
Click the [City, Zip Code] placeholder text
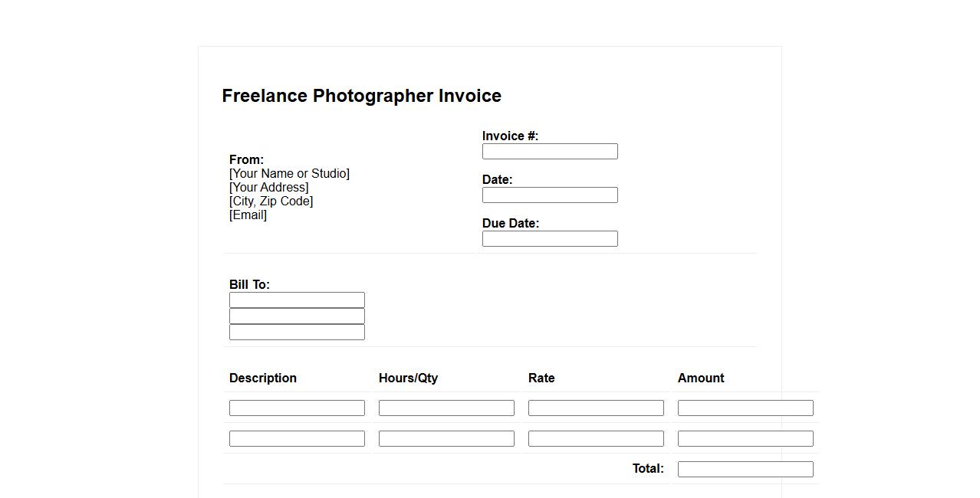[x=271, y=201]
